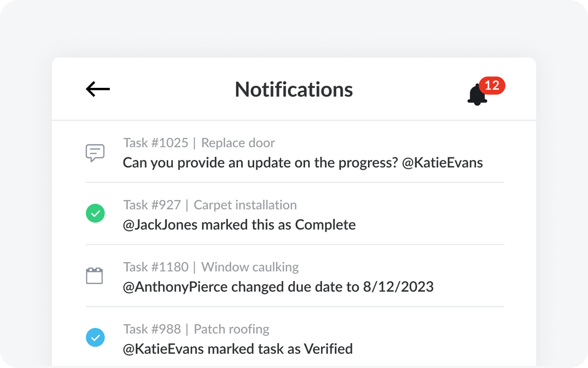Image resolution: width=588 pixels, height=368 pixels.
Task: Open Task #1025 Replace door
Action: click(199, 143)
